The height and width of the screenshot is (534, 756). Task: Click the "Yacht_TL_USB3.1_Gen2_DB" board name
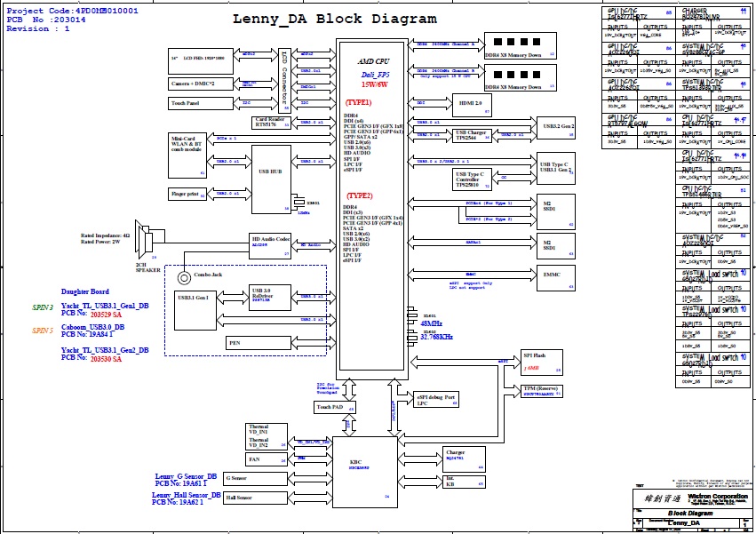[x=105, y=350]
